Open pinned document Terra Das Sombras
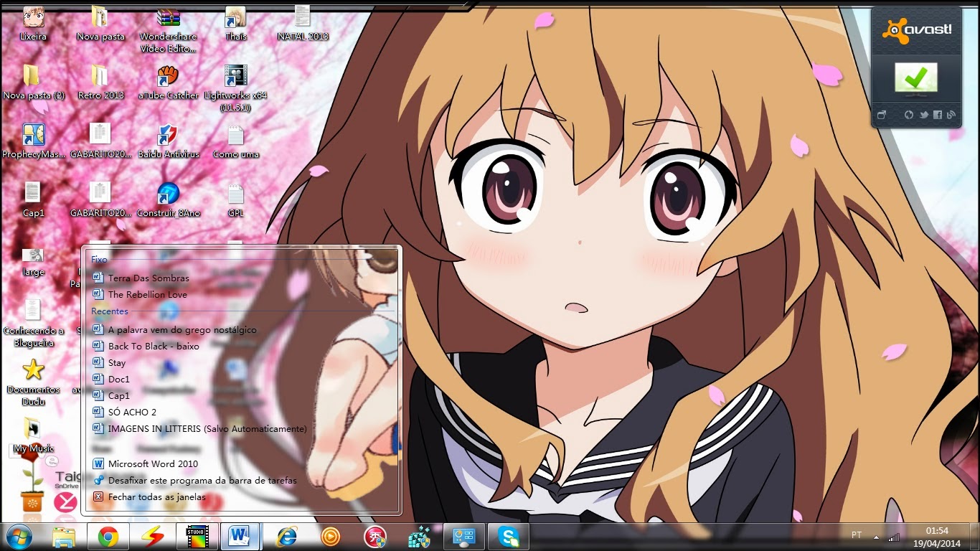Screen dimensions: 980x551 [x=242, y=278]
